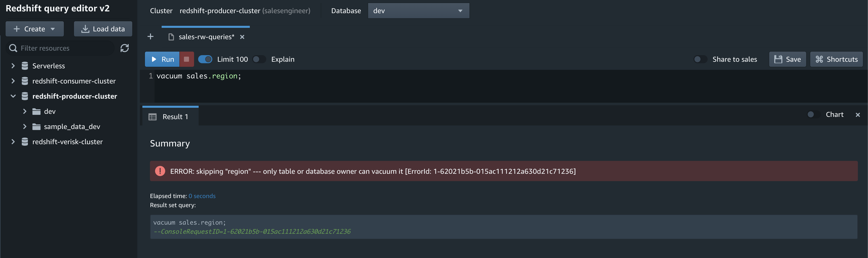Switch to the sales-rw-queries tab

click(x=206, y=37)
